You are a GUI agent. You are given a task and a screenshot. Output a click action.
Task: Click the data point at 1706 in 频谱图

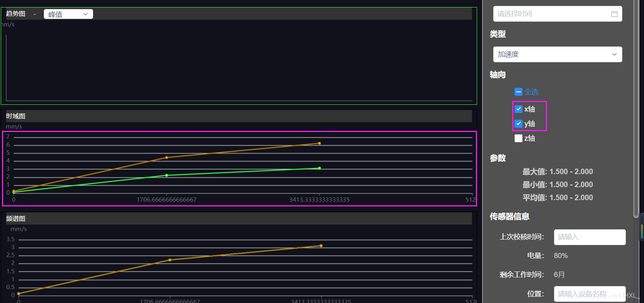170,260
